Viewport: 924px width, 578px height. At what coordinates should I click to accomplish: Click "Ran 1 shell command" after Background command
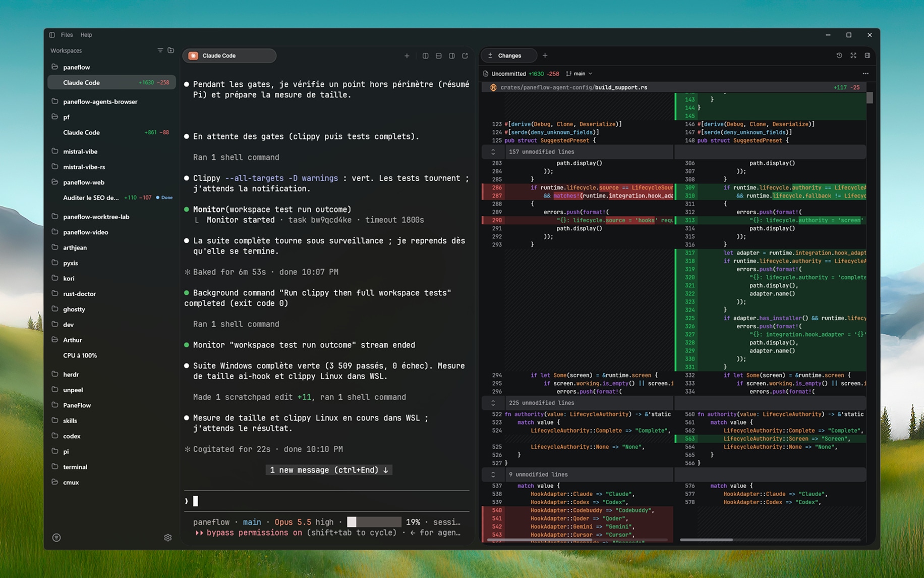(x=236, y=324)
